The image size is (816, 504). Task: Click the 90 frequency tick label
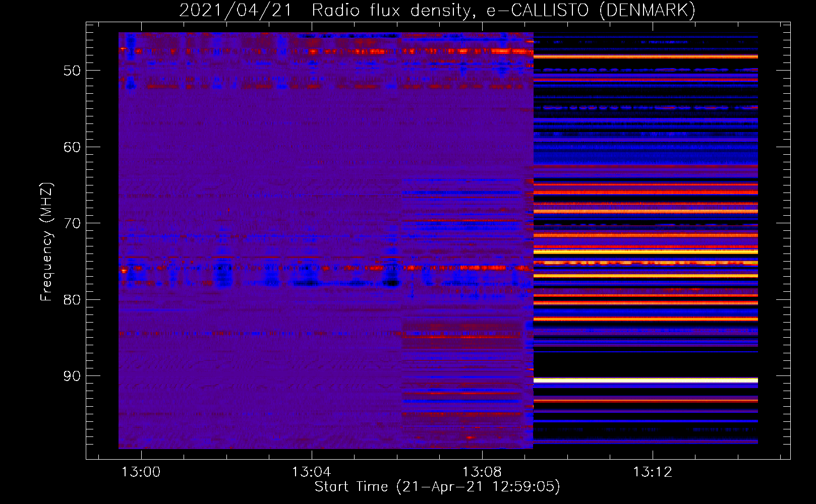coord(72,376)
